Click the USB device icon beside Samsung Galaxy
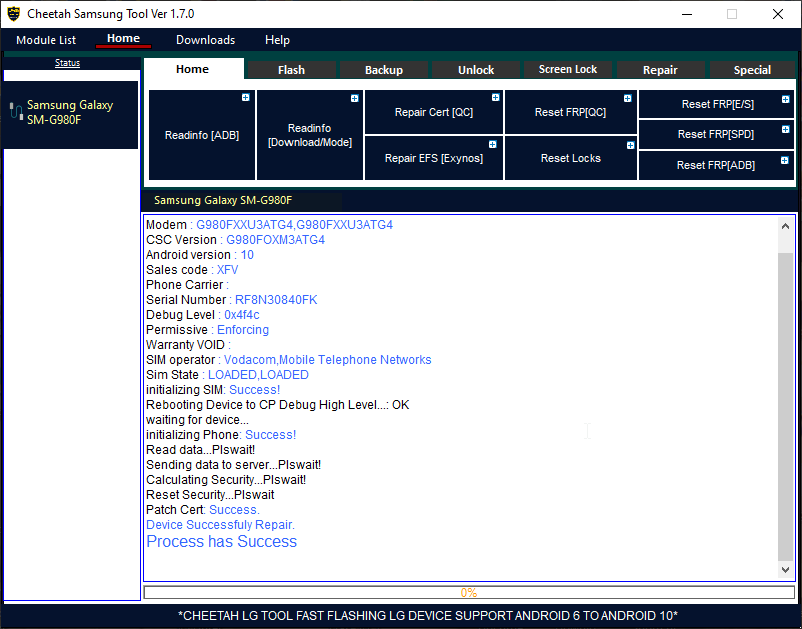 16,111
